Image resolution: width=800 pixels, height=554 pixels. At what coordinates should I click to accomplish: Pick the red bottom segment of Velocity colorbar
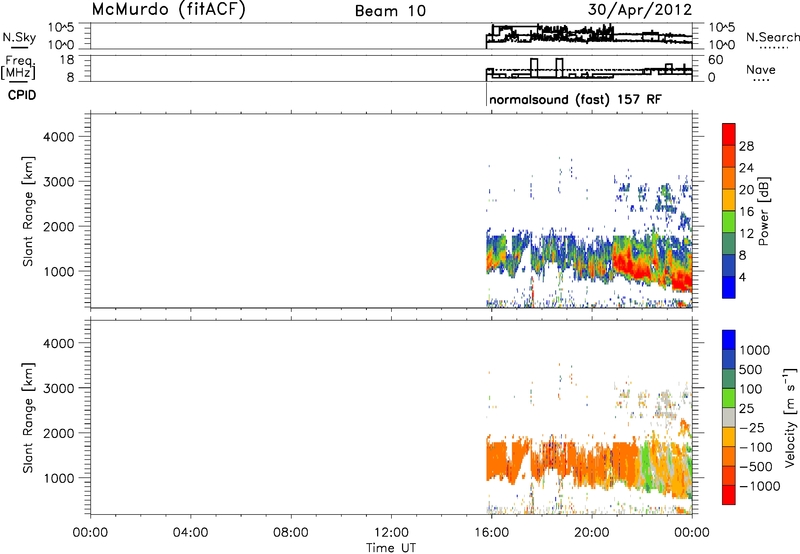[x=729, y=495]
